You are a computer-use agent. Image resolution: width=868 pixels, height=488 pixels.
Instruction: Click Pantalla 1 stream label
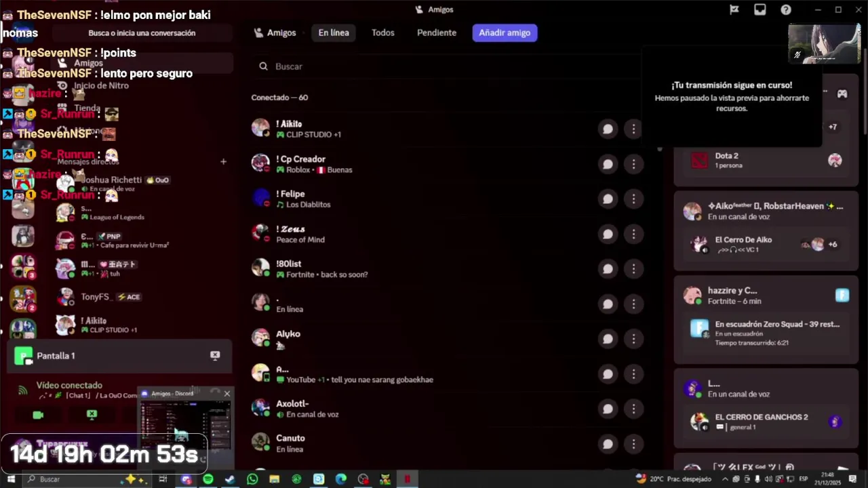[x=56, y=356]
